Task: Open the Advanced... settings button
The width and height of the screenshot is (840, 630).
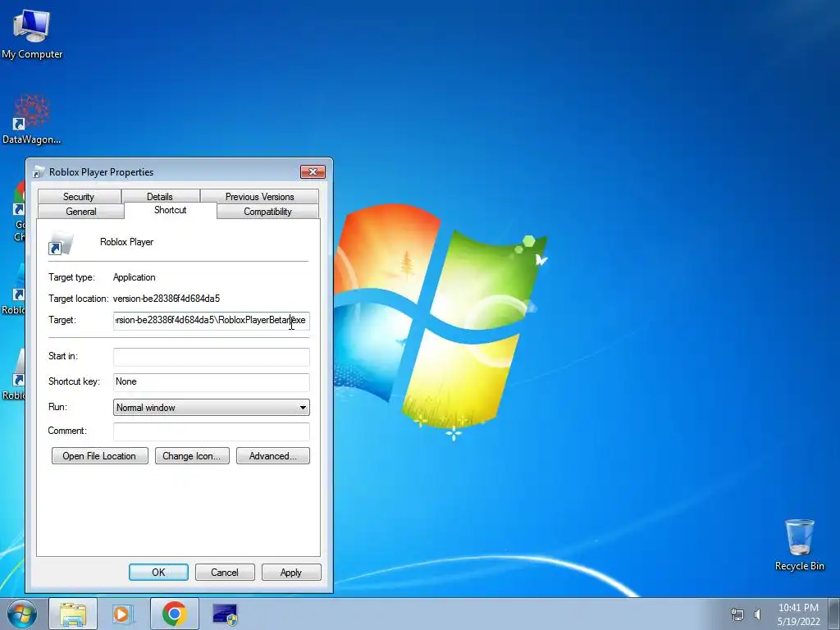Action: [272, 456]
